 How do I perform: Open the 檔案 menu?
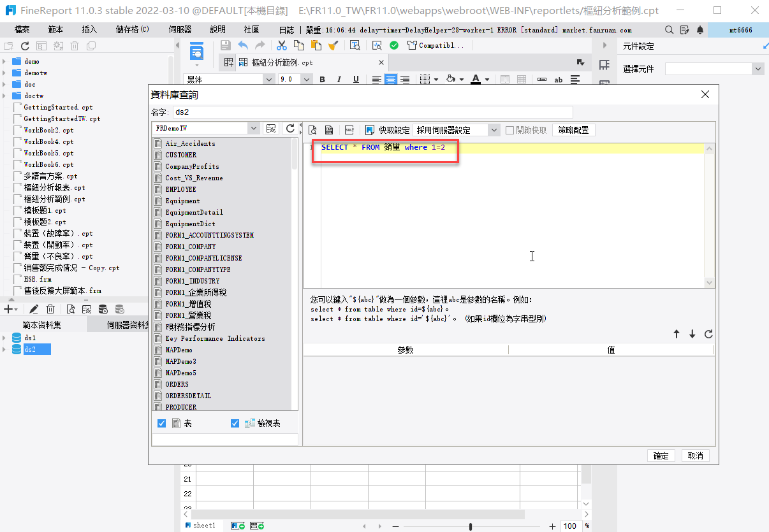coord(22,30)
